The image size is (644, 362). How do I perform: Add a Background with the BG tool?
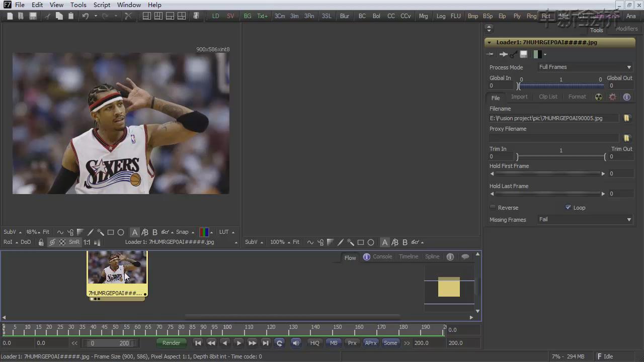click(248, 16)
